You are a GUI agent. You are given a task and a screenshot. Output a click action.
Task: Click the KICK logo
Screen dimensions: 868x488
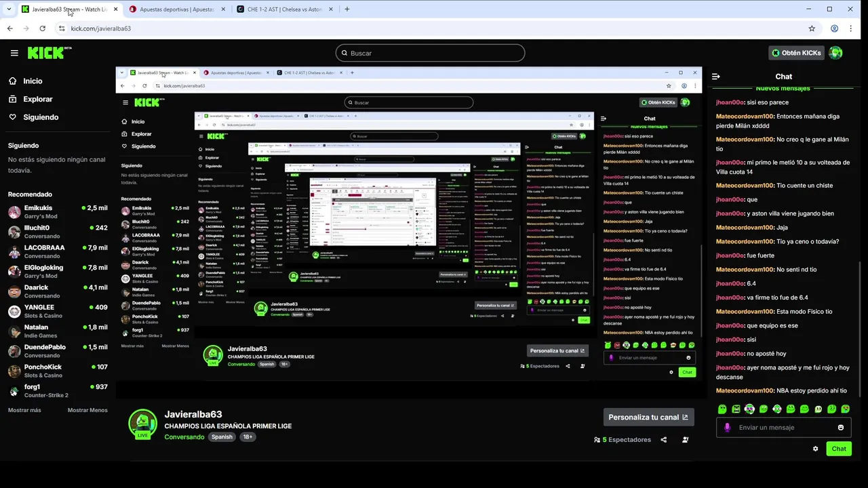49,53
